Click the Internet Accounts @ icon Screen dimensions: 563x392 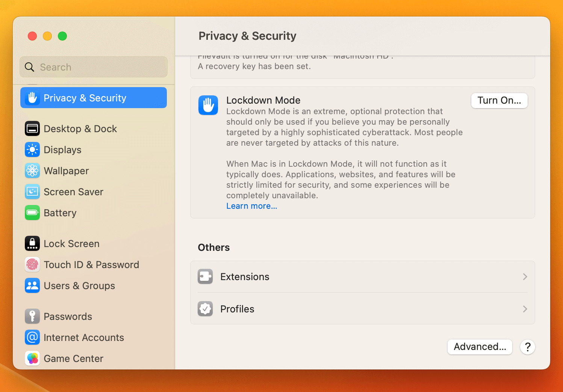[32, 337]
